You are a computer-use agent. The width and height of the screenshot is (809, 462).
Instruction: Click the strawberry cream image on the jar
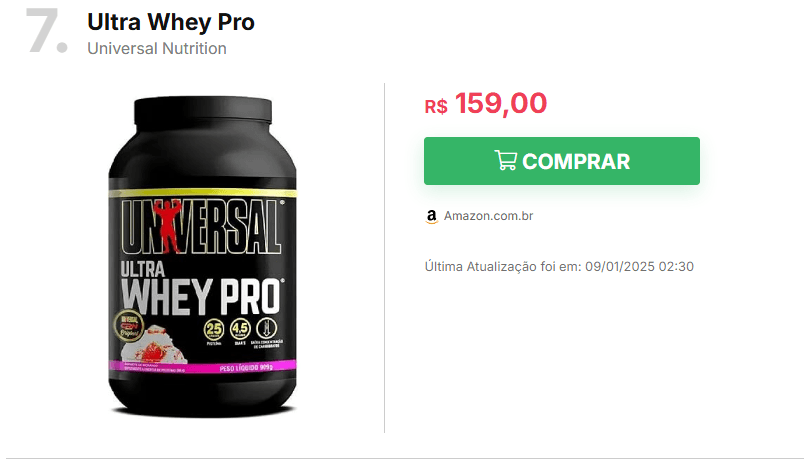154,344
